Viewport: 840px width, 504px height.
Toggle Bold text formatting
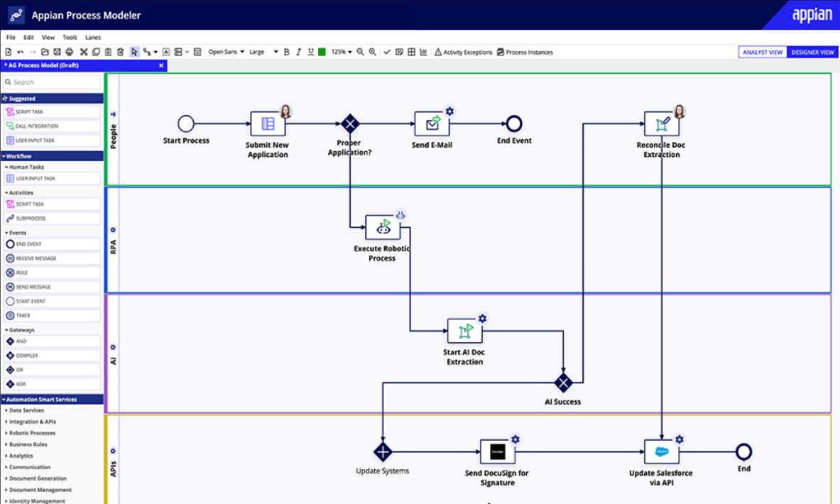[287, 52]
